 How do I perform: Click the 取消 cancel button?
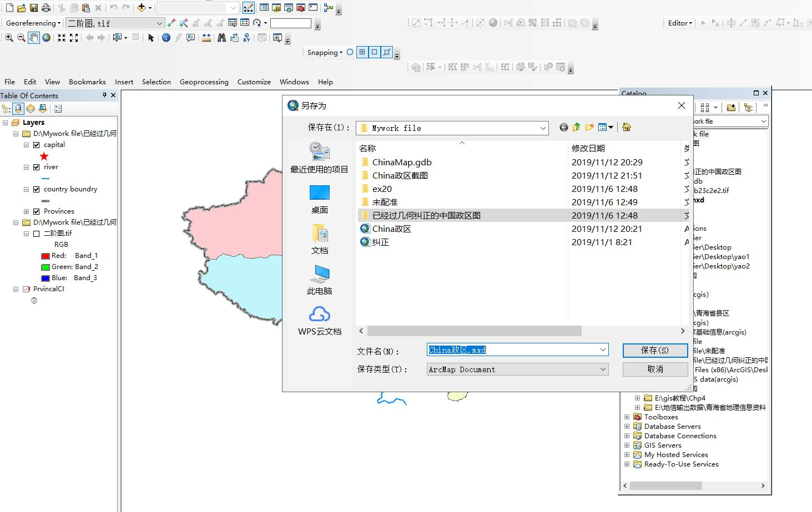pyautogui.click(x=655, y=369)
